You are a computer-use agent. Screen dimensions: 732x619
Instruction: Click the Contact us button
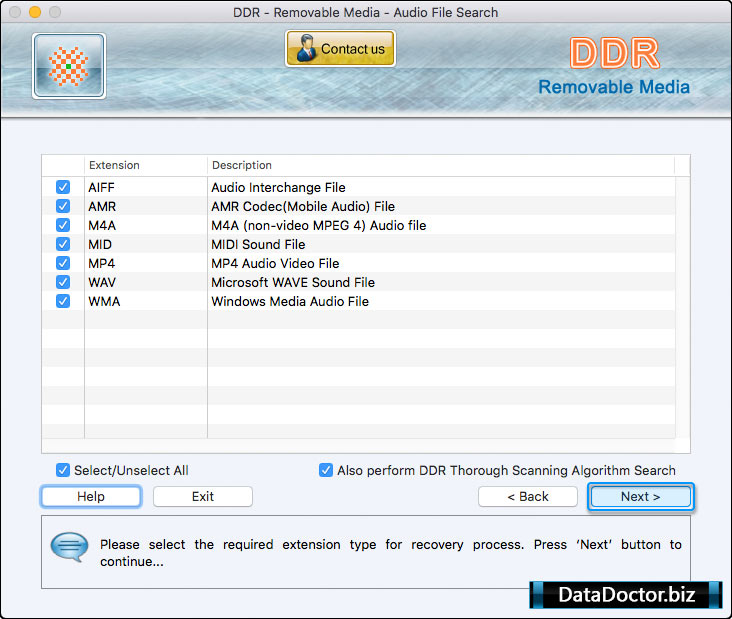(340, 49)
